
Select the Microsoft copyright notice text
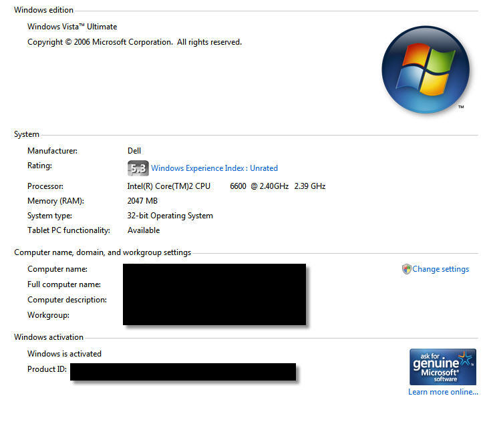[134, 42]
